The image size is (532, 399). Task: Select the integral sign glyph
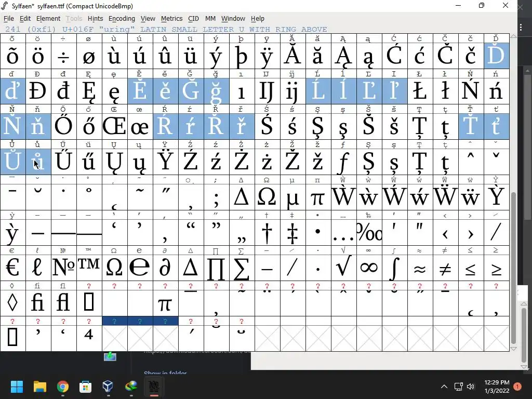394,268
